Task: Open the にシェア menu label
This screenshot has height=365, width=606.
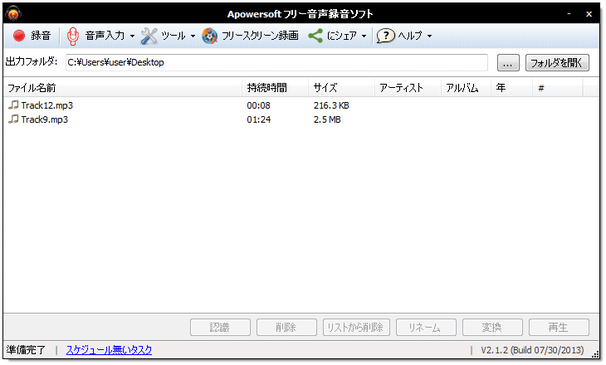Action: pyautogui.click(x=342, y=36)
